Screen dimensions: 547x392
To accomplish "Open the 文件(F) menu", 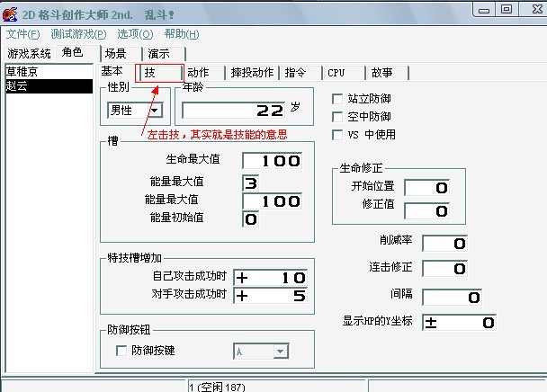I will point(23,34).
